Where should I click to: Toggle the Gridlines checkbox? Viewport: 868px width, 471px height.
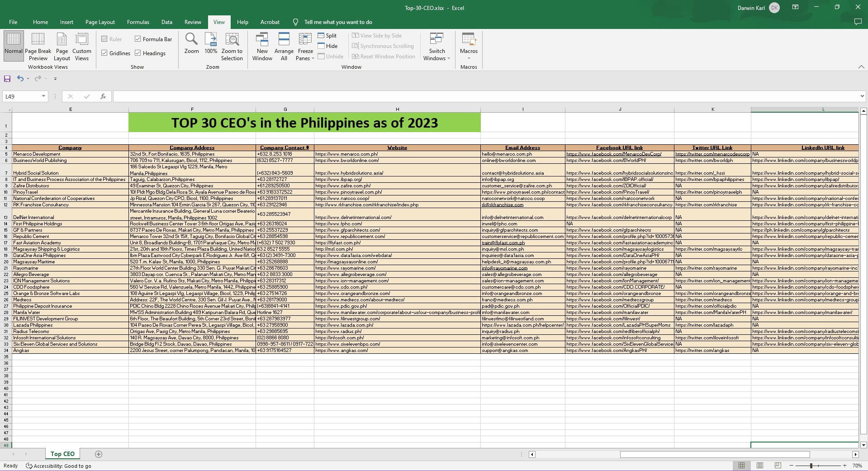(104, 53)
